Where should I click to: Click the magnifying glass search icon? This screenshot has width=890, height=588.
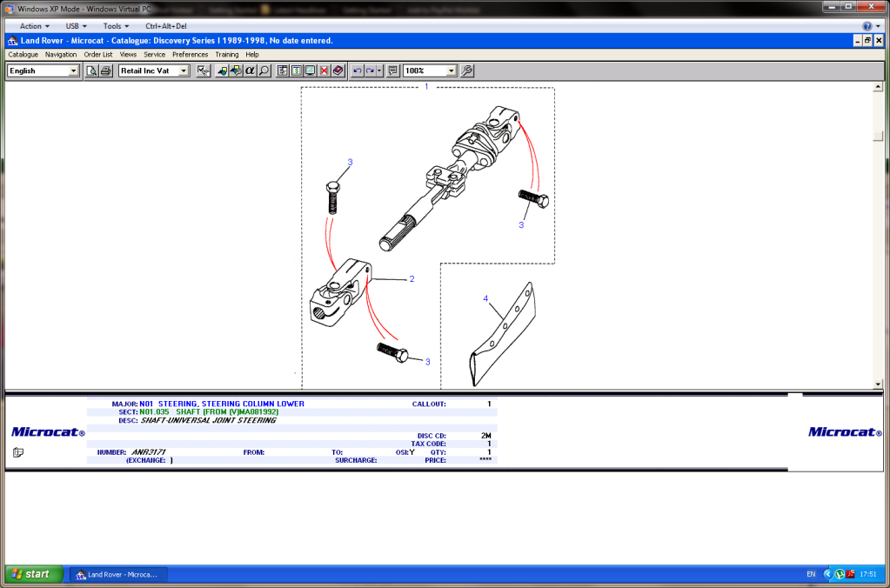click(264, 71)
